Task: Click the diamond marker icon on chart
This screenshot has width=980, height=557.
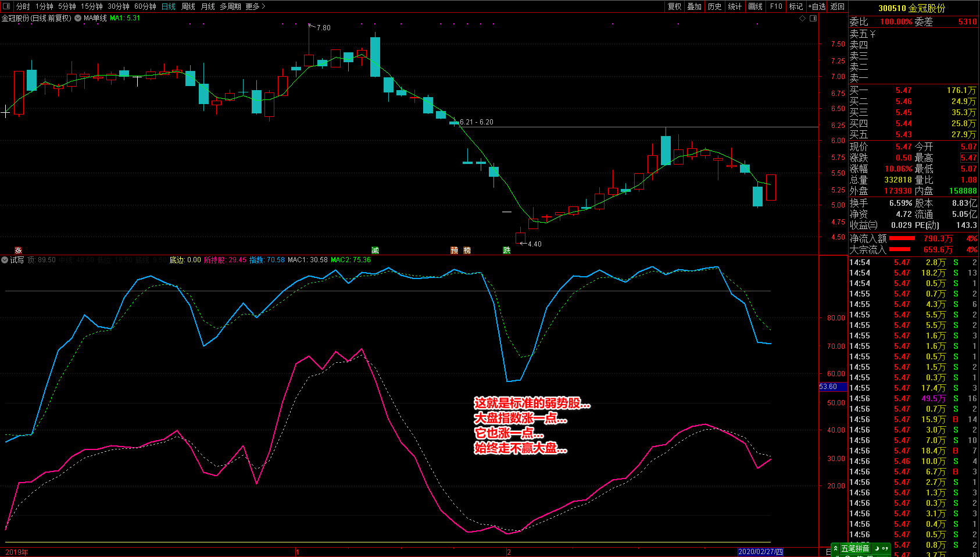Action: point(803,18)
